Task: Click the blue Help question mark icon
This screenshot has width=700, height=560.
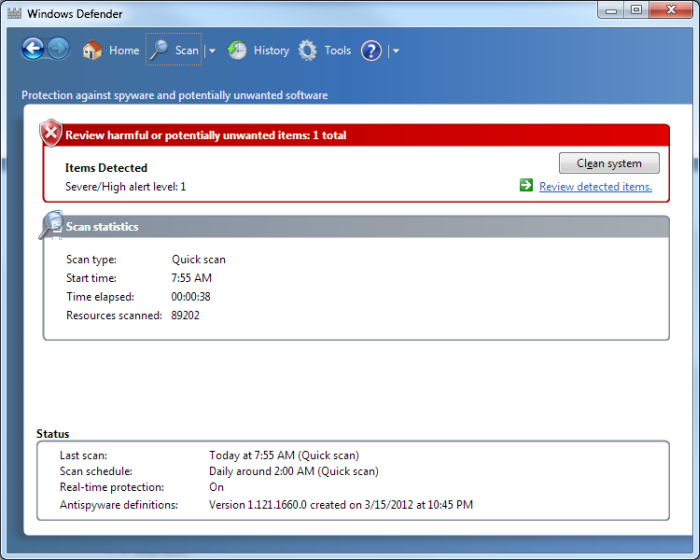Action: pyautogui.click(x=371, y=50)
